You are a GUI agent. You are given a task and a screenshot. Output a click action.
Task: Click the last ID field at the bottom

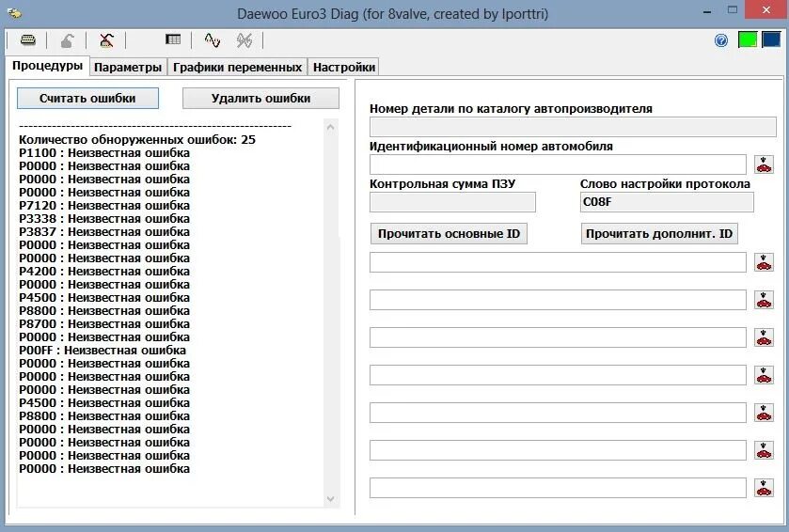point(558,488)
